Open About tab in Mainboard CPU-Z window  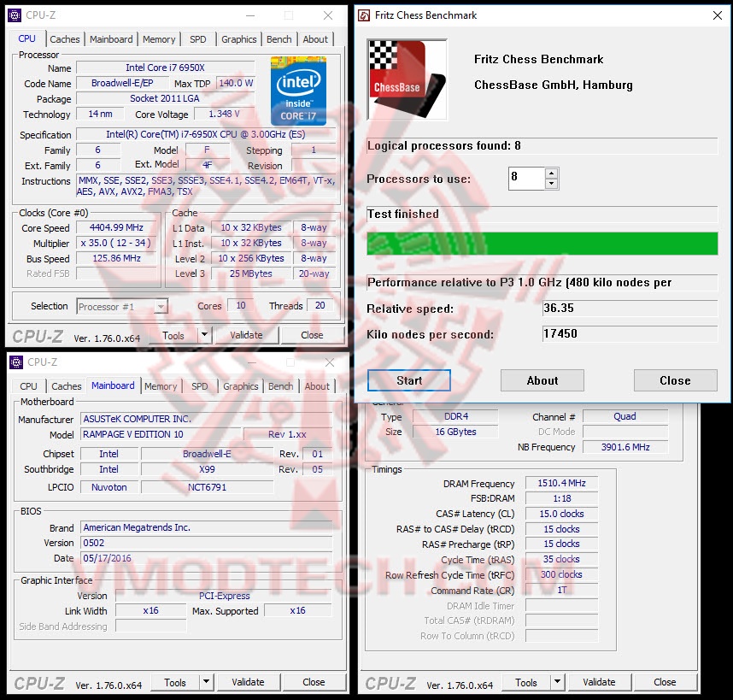point(318,386)
